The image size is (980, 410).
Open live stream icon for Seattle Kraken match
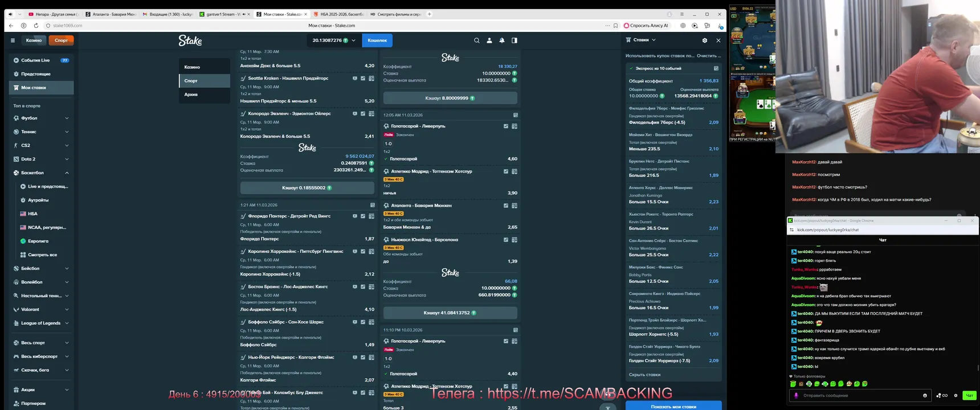click(355, 79)
